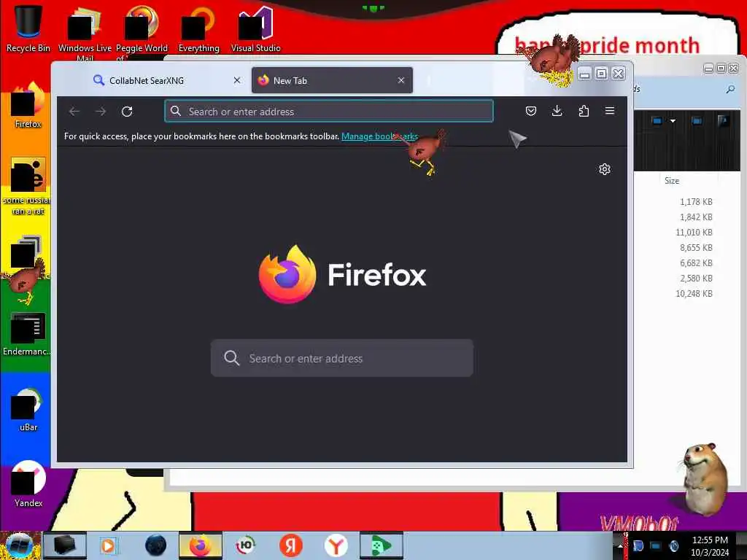Go forward with the Firefox forward arrow
Screen dimensions: 747x560
coord(101,112)
